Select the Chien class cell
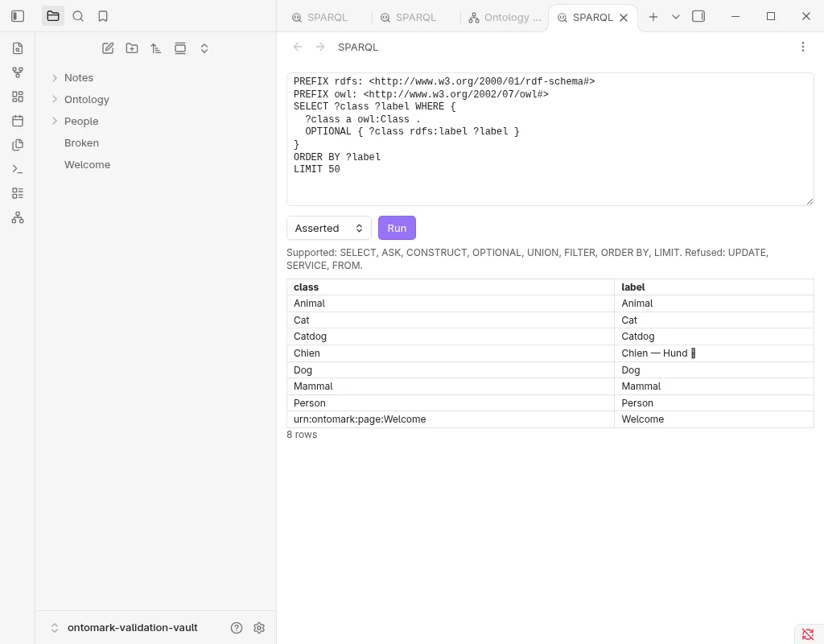824x644 pixels. 451,353
